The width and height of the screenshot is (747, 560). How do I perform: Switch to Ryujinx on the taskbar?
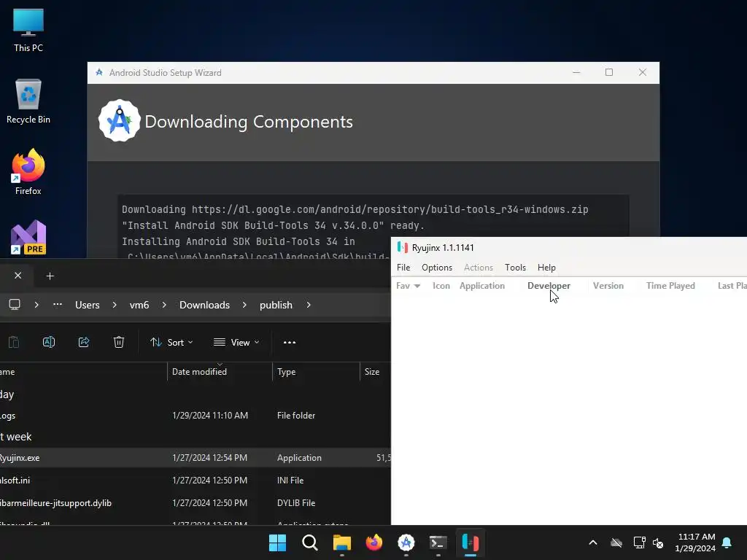point(471,542)
